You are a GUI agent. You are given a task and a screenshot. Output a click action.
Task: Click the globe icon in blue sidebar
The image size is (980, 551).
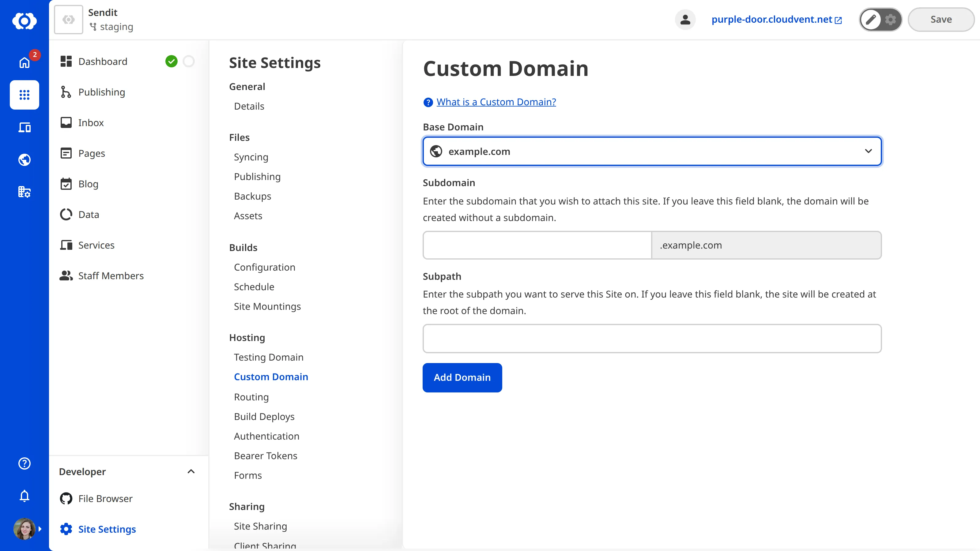24,160
